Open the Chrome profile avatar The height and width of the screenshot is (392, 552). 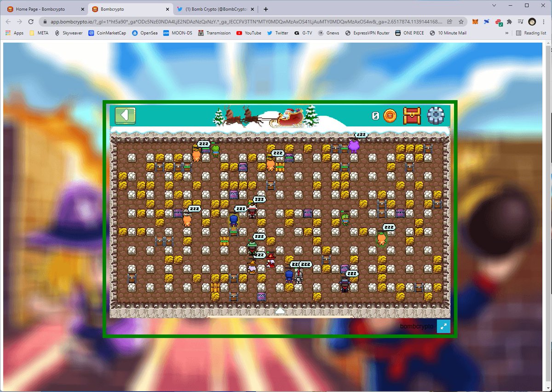click(x=532, y=22)
